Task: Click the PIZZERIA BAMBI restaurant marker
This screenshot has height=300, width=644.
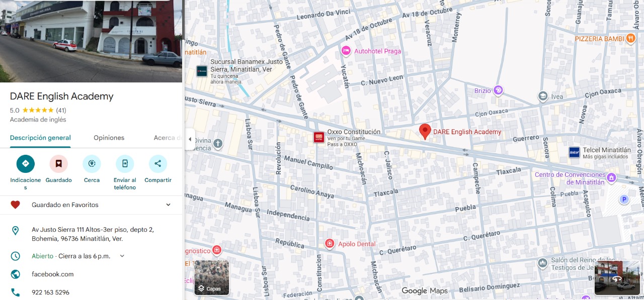Action: (630, 38)
